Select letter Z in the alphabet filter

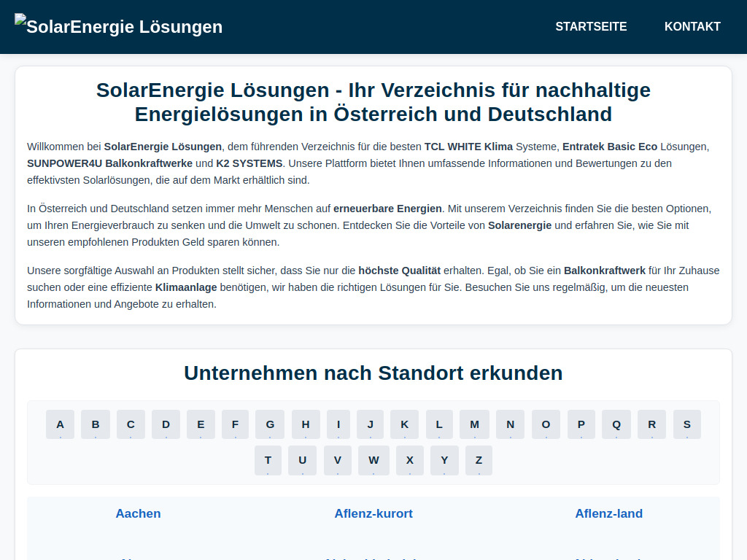[479, 460]
